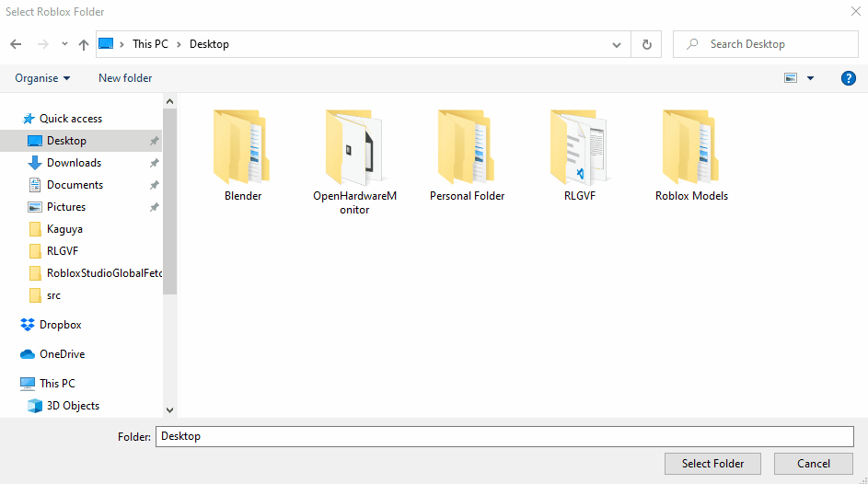The image size is (868, 484).
Task: Select the Roblox Models folder icon
Action: 691,147
